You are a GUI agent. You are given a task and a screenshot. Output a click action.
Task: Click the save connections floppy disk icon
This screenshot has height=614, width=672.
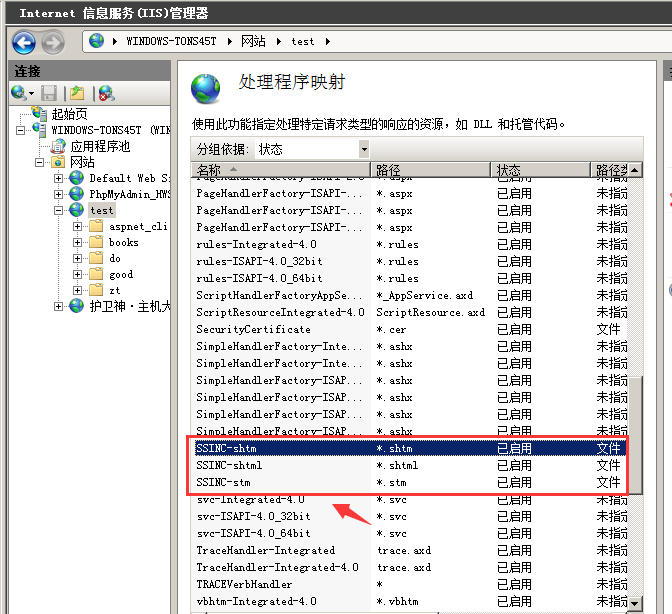[x=49, y=93]
